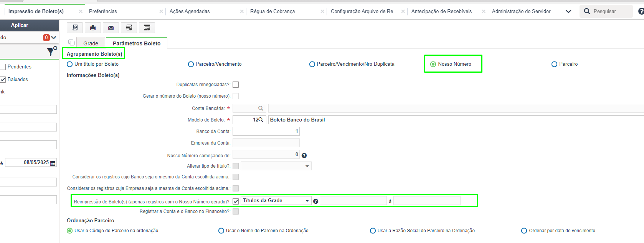Click the Empresa da Conta field
Screen dimensions: 644x243
point(266,143)
